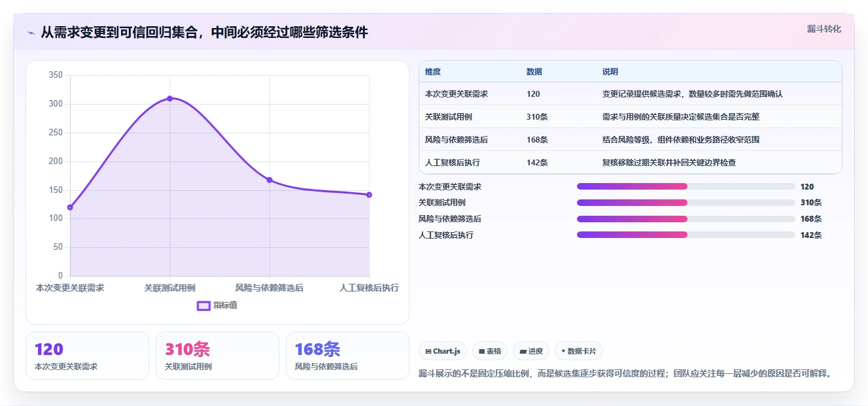Click description 需求与用例的关联质量决定候选集合是否完整
Image resolution: width=868 pixels, height=406 pixels.
pos(681,117)
